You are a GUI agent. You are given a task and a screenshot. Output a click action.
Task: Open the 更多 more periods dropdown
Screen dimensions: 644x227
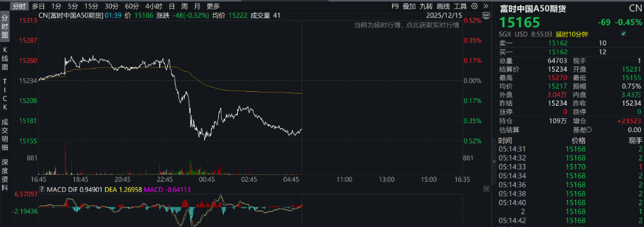click(x=213, y=6)
